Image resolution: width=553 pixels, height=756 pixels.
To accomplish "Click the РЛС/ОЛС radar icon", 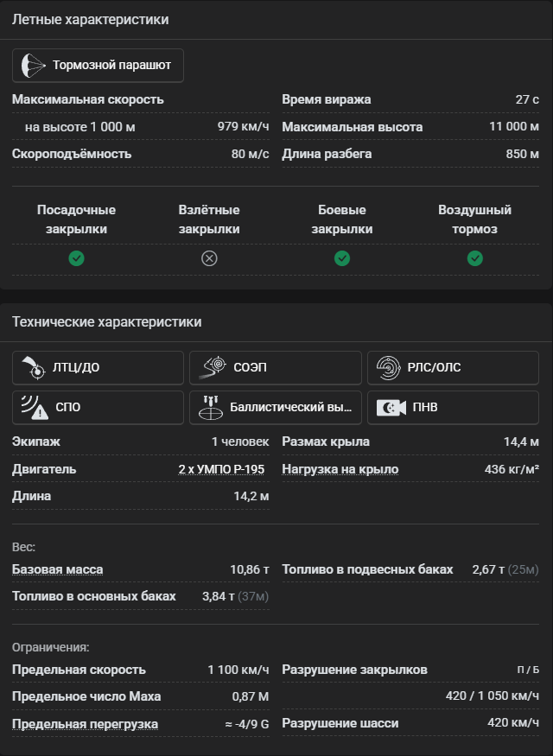I will [x=388, y=367].
